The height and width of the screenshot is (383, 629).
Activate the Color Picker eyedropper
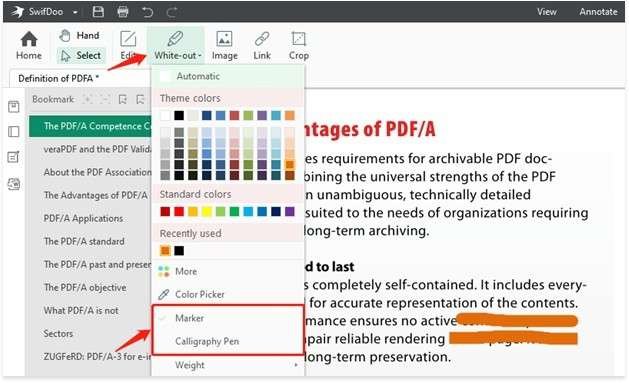pos(191,294)
